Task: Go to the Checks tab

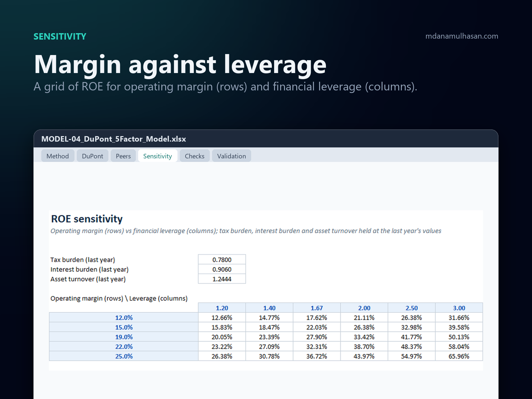Action: 195,156
